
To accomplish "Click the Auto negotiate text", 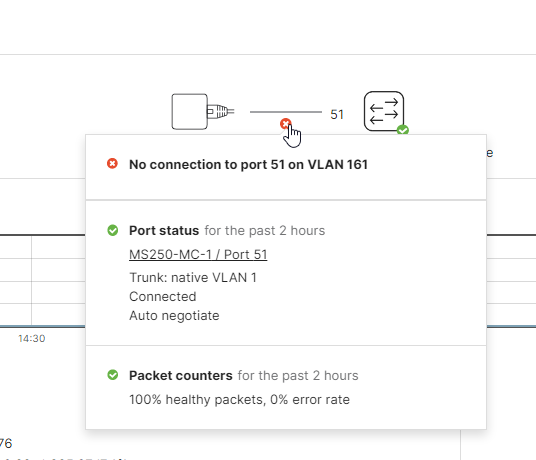I will (x=174, y=316).
